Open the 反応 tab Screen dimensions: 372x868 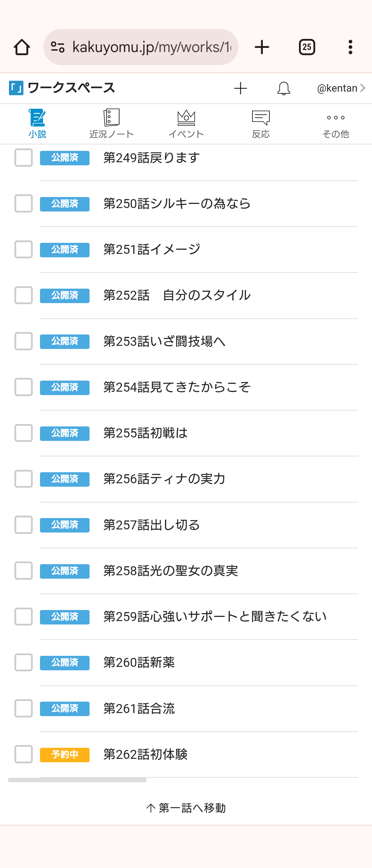pyautogui.click(x=261, y=124)
